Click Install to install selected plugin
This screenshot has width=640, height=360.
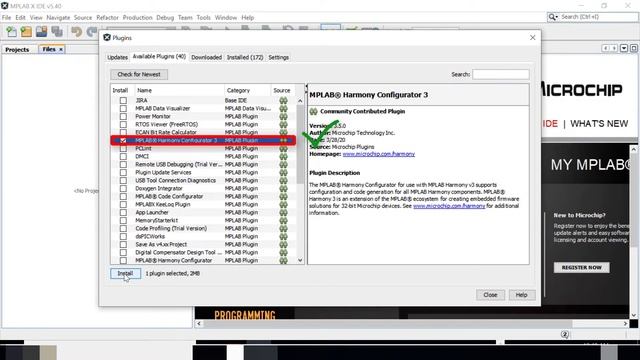tap(125, 273)
